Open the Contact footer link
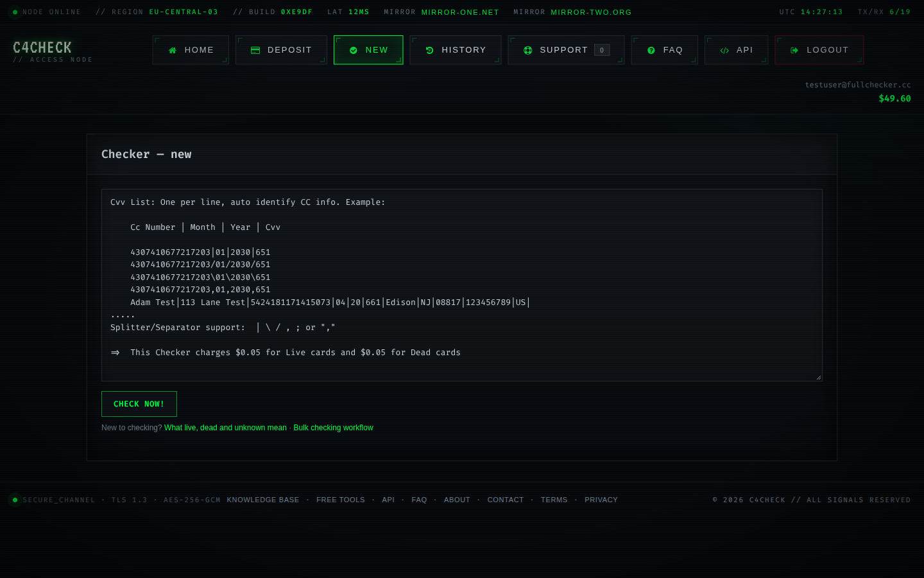 (x=506, y=500)
